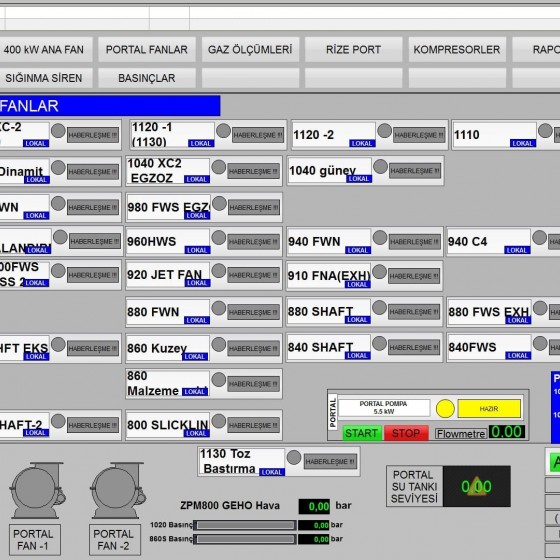560x560 pixels.
Task: Click status lamp of 1040 güney fan
Action: point(380,166)
